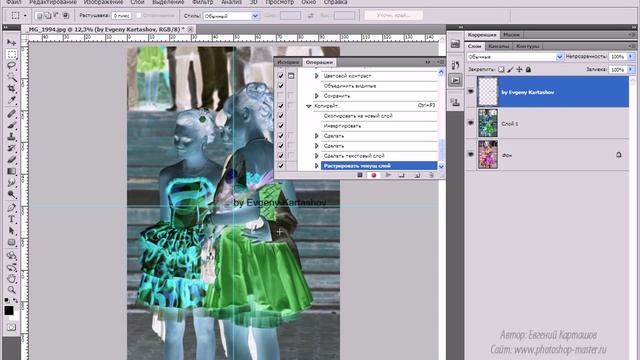The height and width of the screenshot is (360, 640).
Task: Select the Gradient tool
Action: click(x=11, y=171)
